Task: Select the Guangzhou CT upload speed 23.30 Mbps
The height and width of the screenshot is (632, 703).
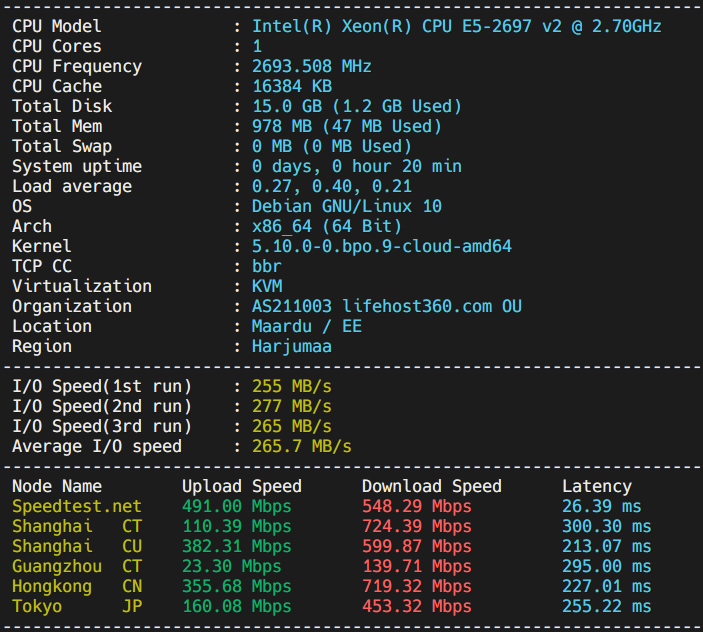Action: click(x=231, y=566)
